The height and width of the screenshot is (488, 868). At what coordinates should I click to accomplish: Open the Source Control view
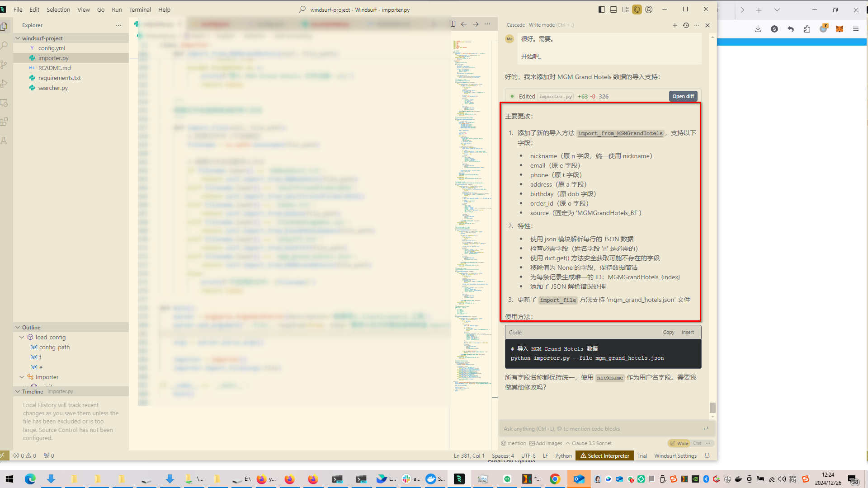click(x=5, y=65)
